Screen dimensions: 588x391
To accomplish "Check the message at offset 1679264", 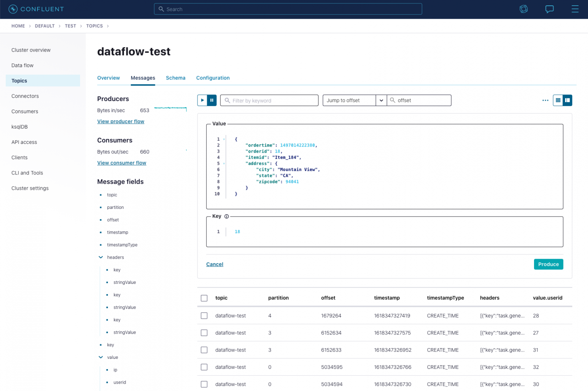I will pos(204,316).
